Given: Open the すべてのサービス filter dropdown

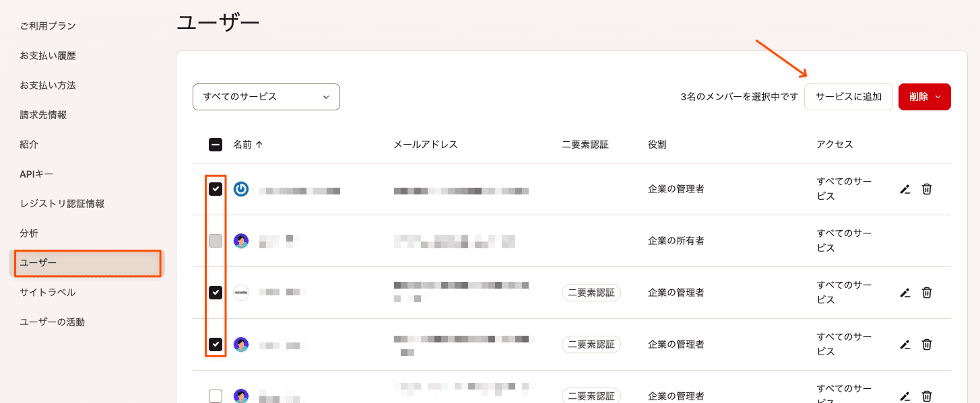Looking at the screenshot, I should (266, 97).
